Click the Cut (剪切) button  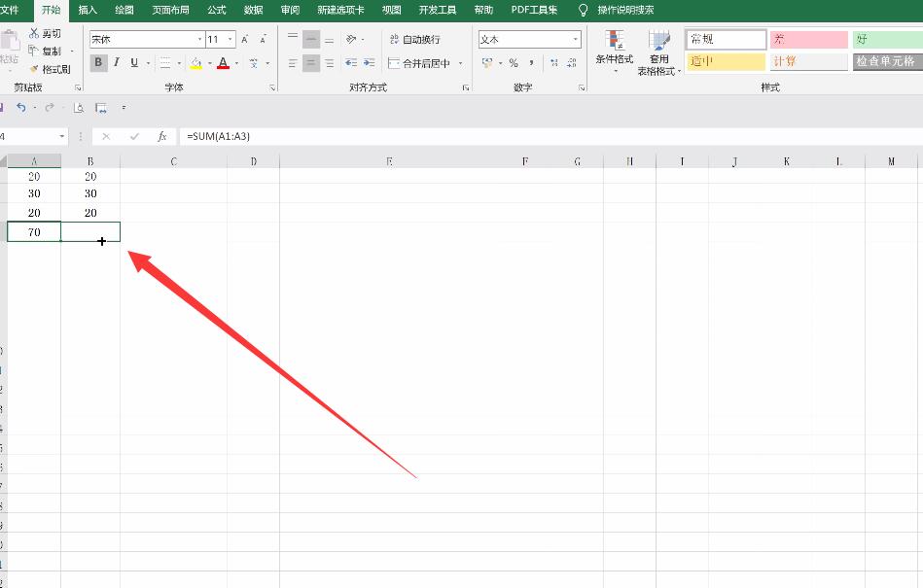[45, 33]
